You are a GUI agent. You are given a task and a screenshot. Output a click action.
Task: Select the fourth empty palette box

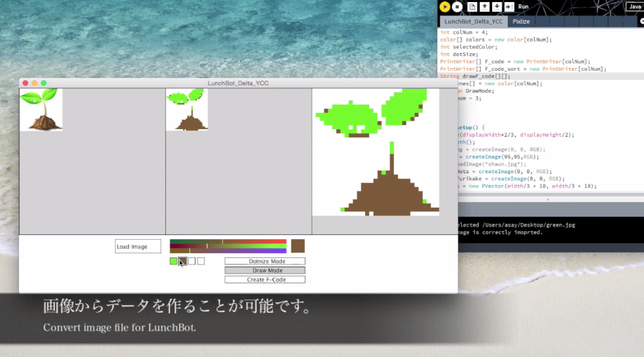coord(201,261)
